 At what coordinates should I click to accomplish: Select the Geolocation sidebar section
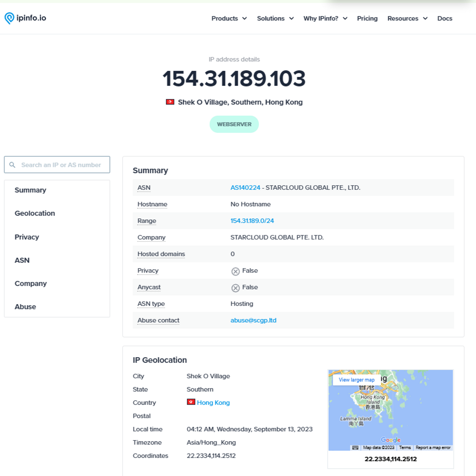click(35, 213)
